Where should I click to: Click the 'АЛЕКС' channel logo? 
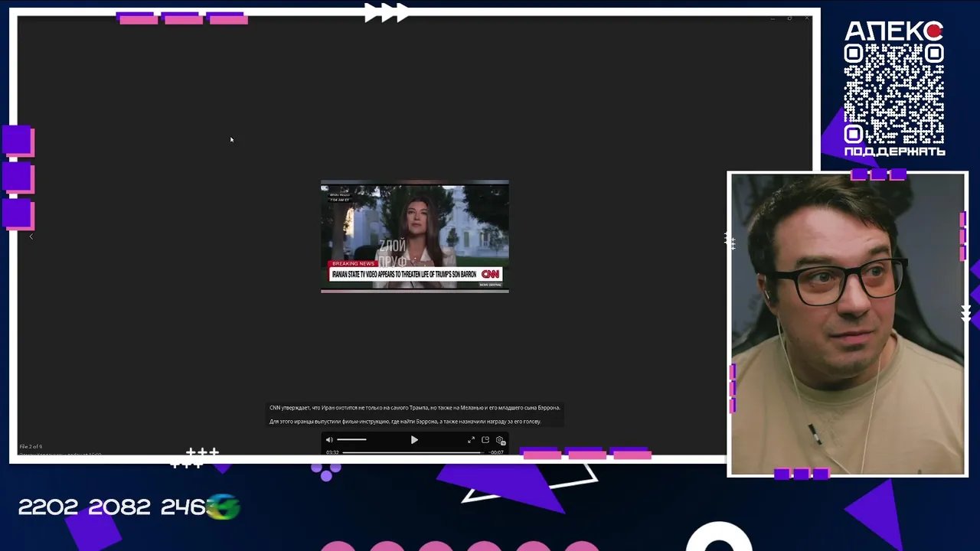pos(893,31)
